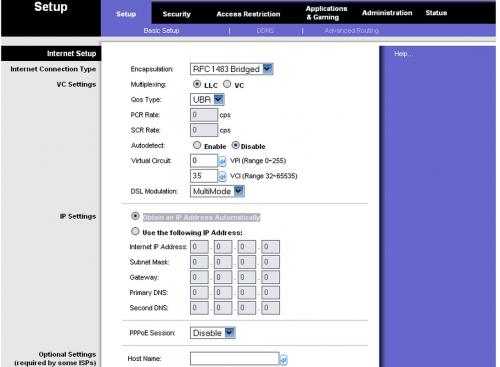Click the icon beside the VPI field
500x367 pixels.
(x=222, y=162)
